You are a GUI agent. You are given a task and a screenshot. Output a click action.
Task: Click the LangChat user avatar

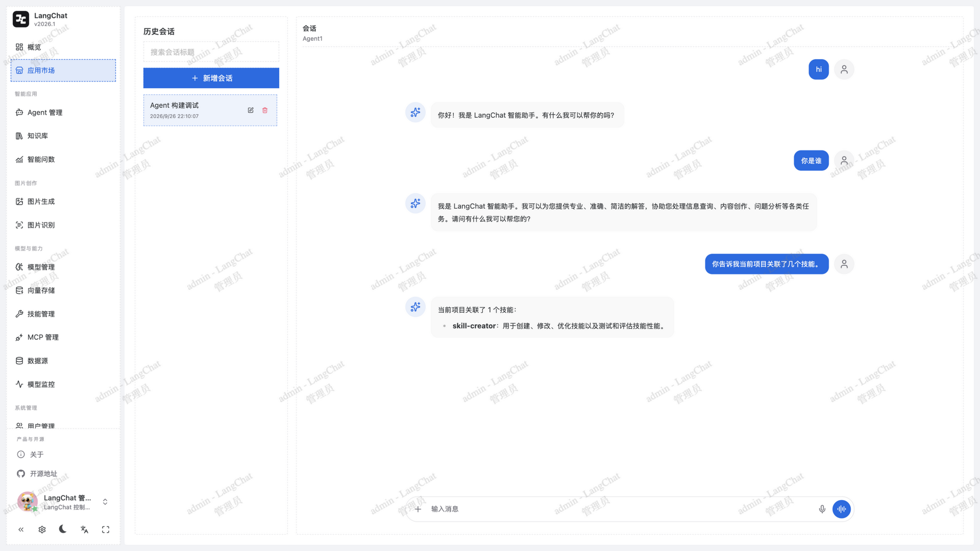coord(28,502)
